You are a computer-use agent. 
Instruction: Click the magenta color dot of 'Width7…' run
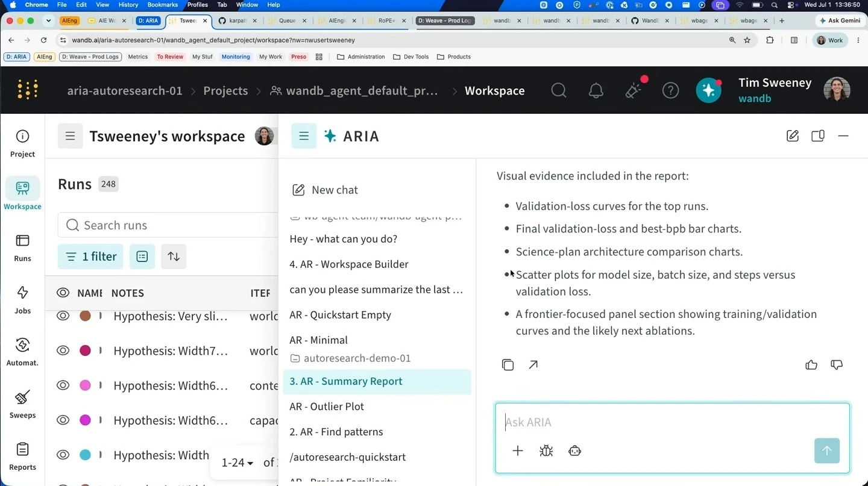[85, 350]
